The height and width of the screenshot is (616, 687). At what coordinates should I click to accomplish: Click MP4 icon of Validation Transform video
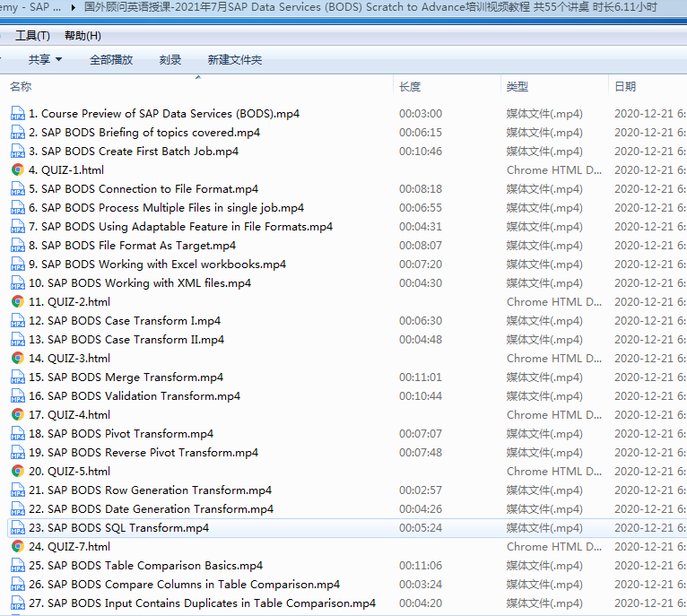(x=18, y=396)
